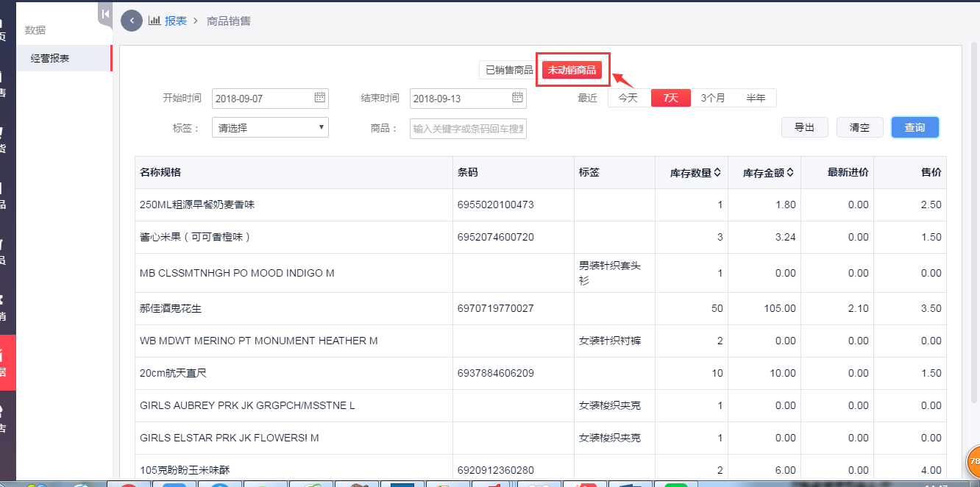Image resolution: width=980 pixels, height=487 pixels.
Task: Select the 3个月 time range option
Action: tap(712, 97)
